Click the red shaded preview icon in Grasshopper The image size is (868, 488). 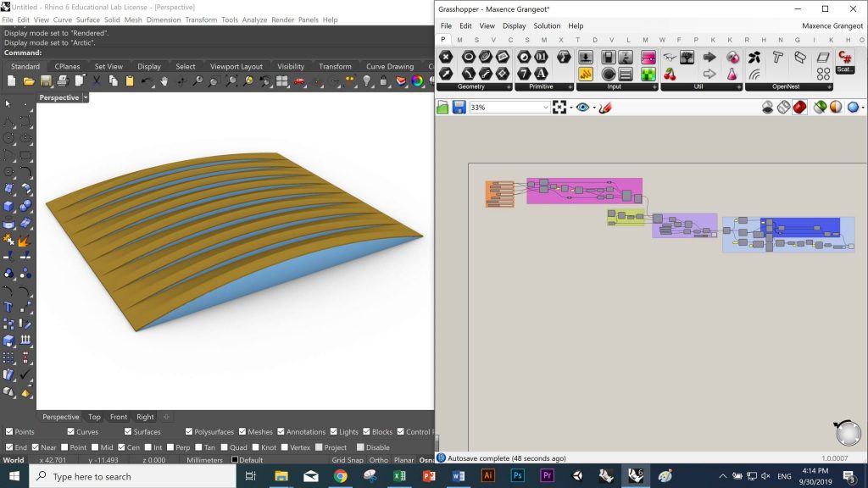click(x=798, y=108)
